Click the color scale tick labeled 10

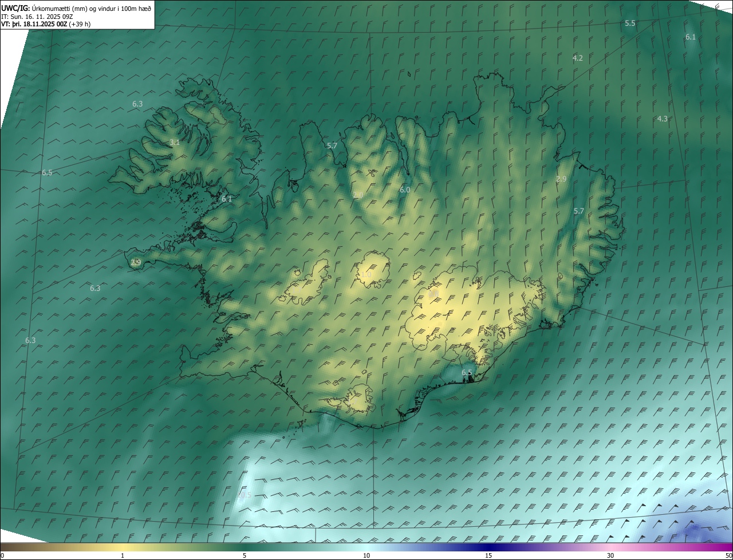[x=366, y=556]
